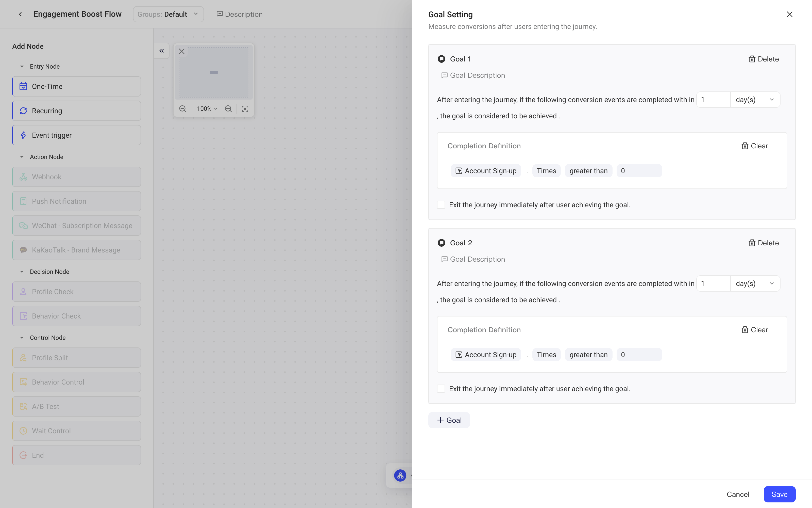Delete Goal 1
This screenshot has height=508, width=812.
point(764,59)
